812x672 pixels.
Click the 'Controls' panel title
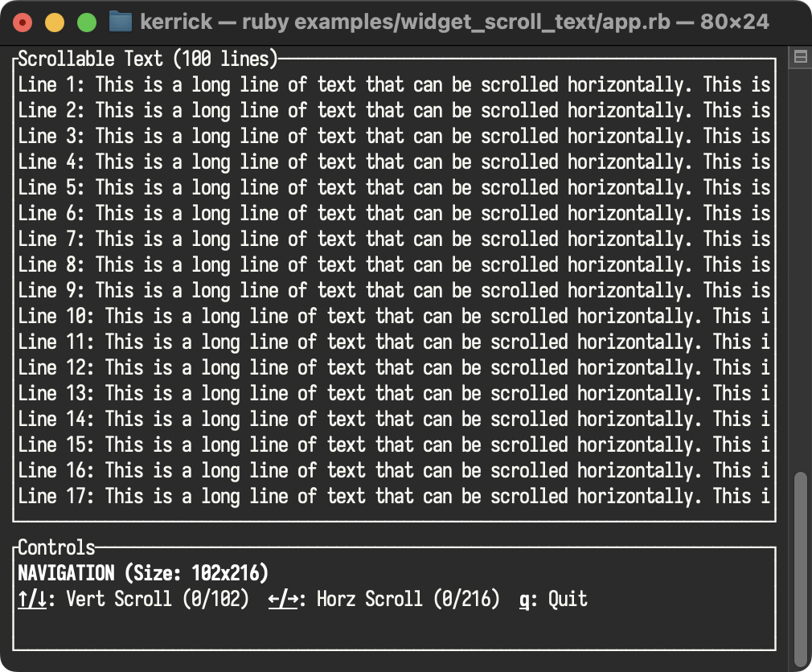point(56,547)
